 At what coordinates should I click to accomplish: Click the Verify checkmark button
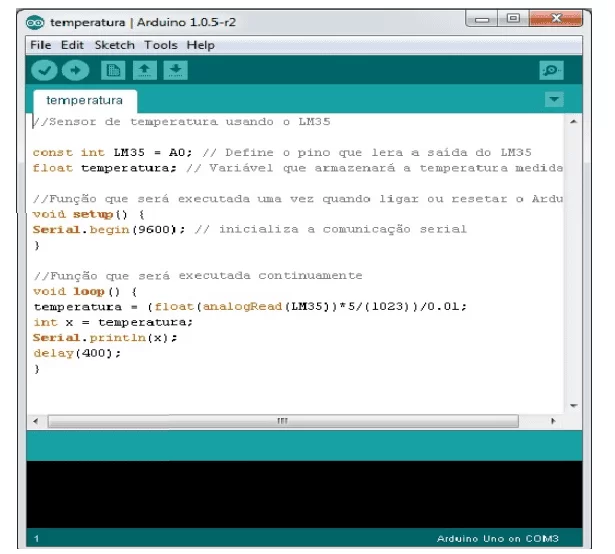click(x=44, y=70)
